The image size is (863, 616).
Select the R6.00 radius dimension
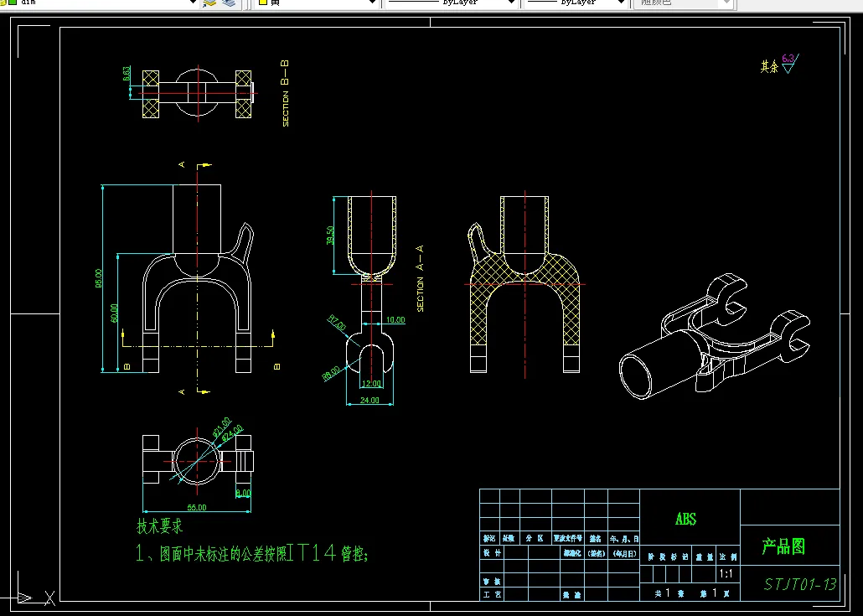click(331, 374)
